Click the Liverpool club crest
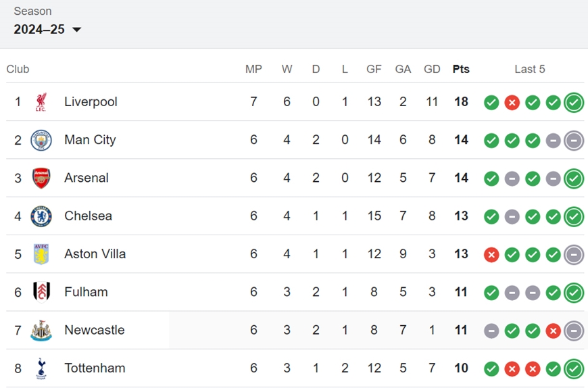 point(41,102)
